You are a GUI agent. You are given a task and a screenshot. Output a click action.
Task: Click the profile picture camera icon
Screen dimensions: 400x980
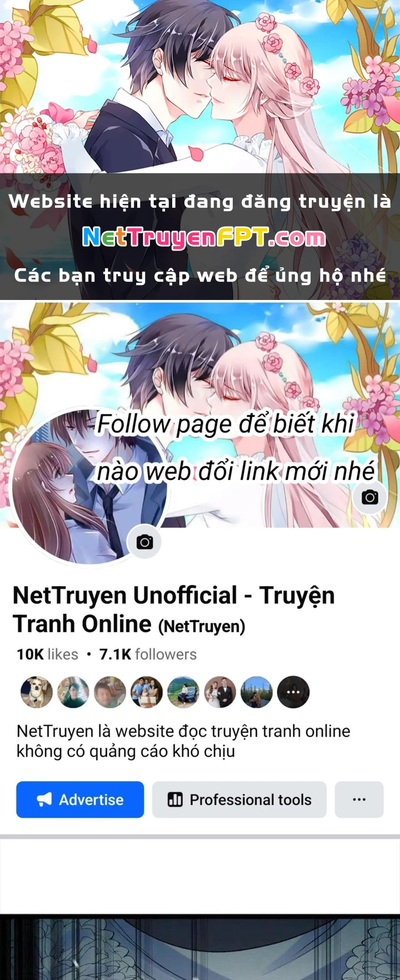144,542
